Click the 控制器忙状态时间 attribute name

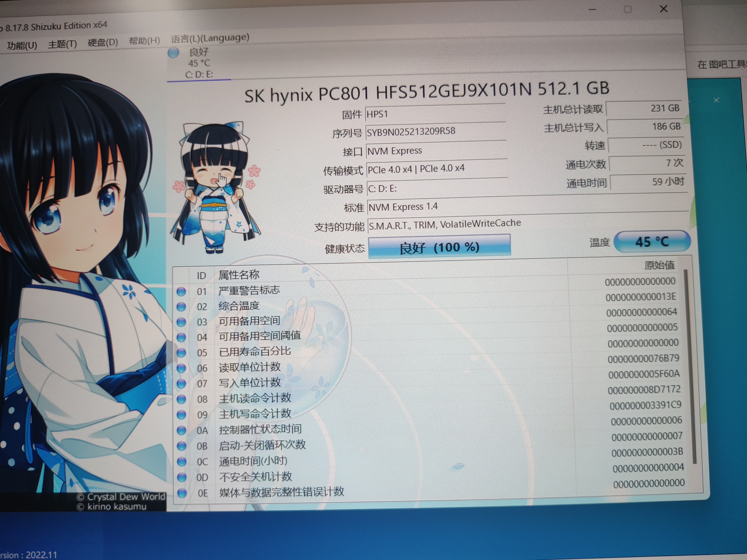point(260,429)
